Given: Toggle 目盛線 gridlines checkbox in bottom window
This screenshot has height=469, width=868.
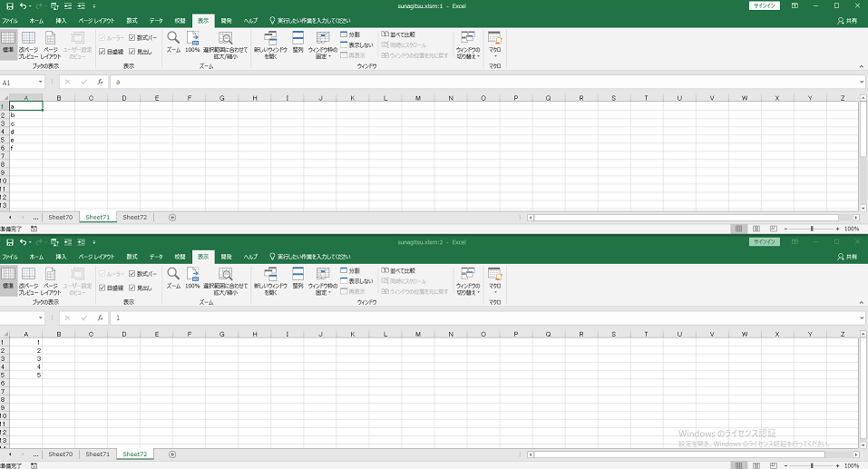Looking at the screenshot, I should tap(102, 288).
